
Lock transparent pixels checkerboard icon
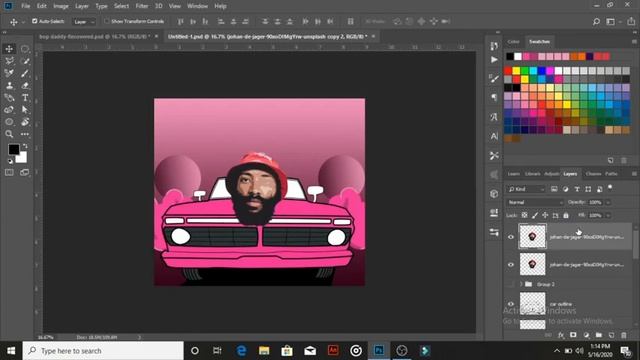click(x=524, y=215)
